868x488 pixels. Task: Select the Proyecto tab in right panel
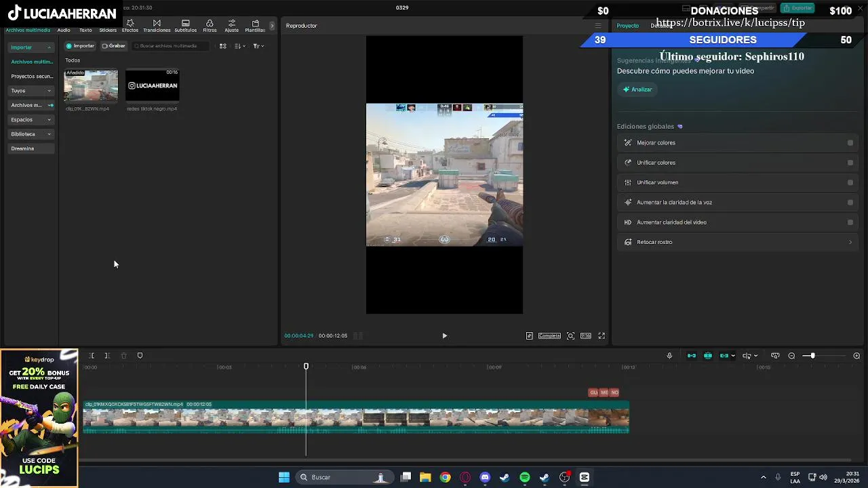(x=627, y=26)
